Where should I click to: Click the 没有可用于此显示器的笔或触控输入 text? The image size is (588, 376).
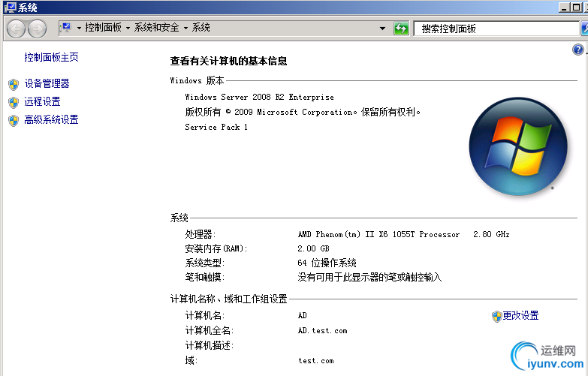369,278
